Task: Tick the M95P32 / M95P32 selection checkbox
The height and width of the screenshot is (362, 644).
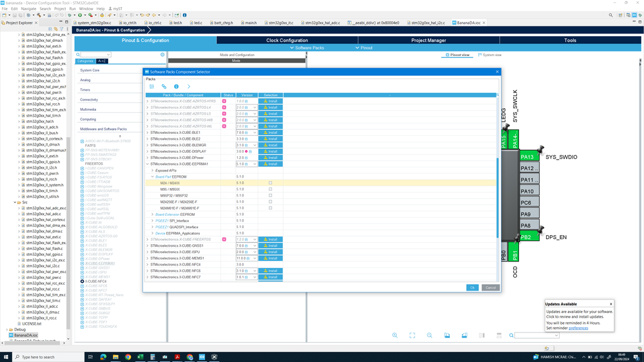Action: [x=270, y=195]
